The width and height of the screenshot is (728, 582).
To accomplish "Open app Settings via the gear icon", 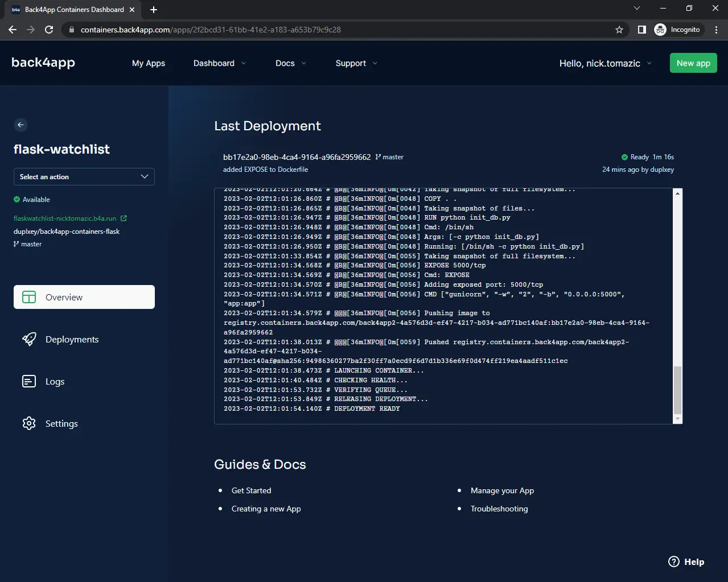I will pyautogui.click(x=29, y=423).
